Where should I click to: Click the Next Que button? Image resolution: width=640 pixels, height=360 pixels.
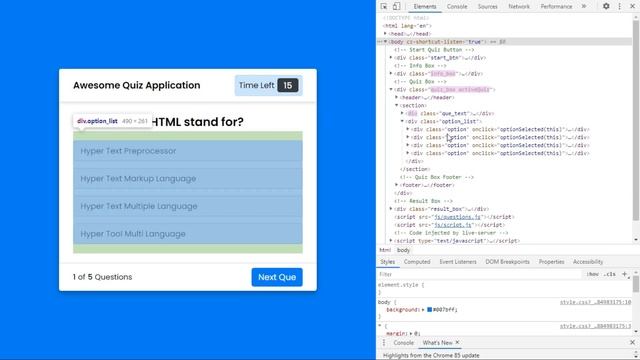(277, 277)
